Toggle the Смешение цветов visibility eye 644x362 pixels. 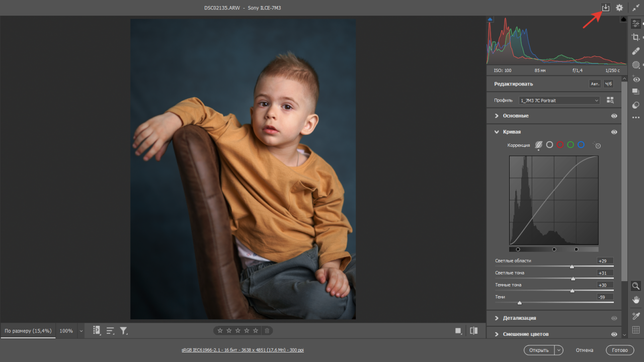614,334
